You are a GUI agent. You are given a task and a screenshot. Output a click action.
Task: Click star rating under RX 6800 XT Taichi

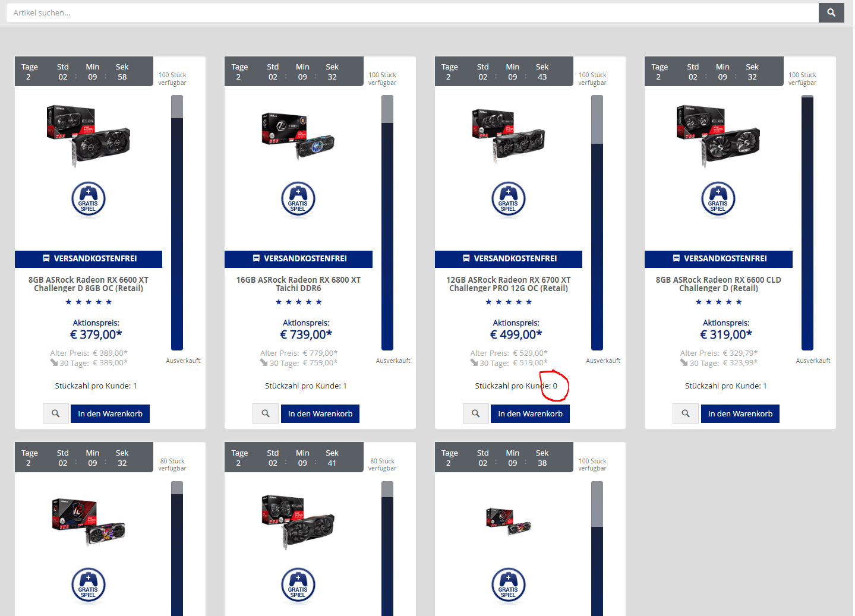coord(298,302)
